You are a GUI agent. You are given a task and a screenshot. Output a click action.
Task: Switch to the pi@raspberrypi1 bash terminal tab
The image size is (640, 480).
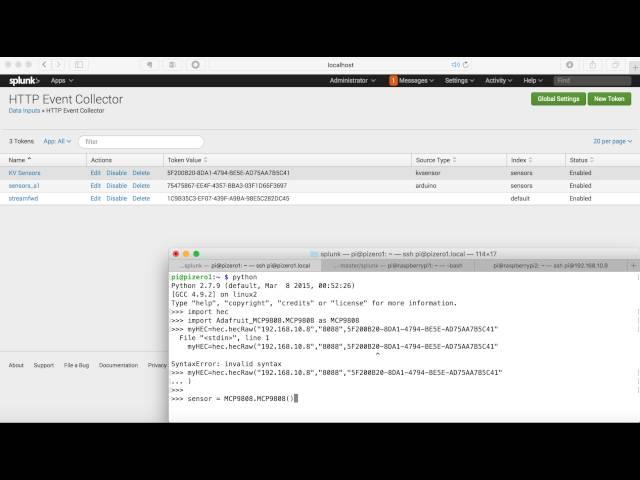[398, 266]
